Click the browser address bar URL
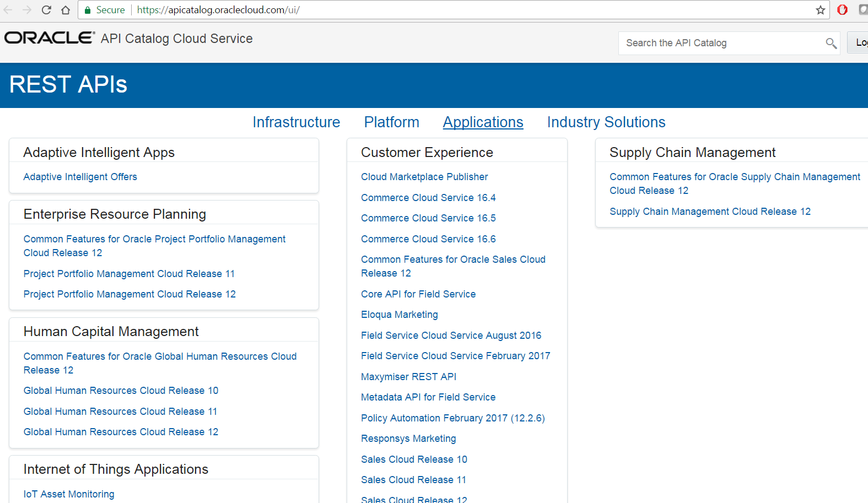This screenshot has height=503, width=868. coord(218,10)
